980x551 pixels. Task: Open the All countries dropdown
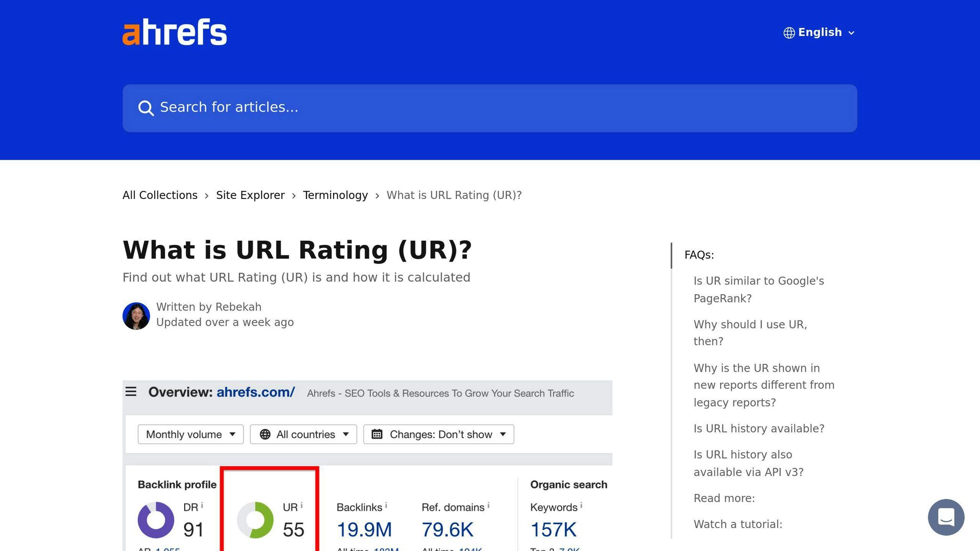click(x=303, y=434)
